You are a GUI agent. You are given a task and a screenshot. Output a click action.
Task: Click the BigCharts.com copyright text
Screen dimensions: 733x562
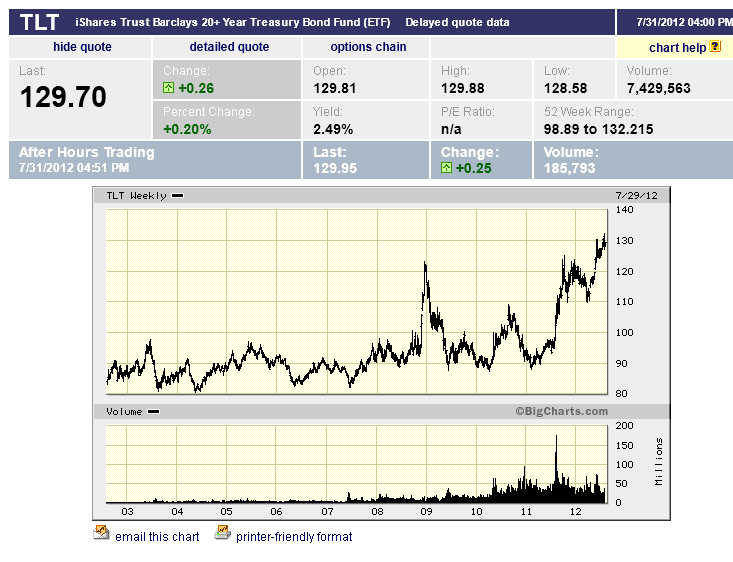(561, 411)
